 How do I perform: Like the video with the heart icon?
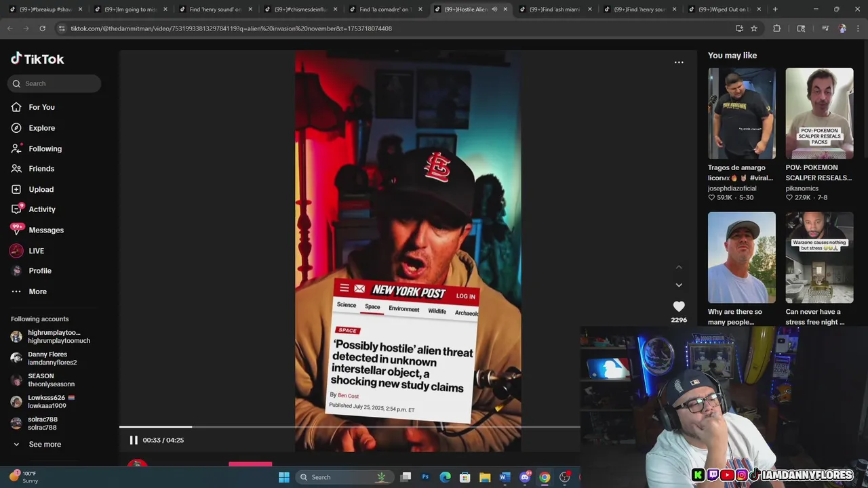(x=679, y=307)
